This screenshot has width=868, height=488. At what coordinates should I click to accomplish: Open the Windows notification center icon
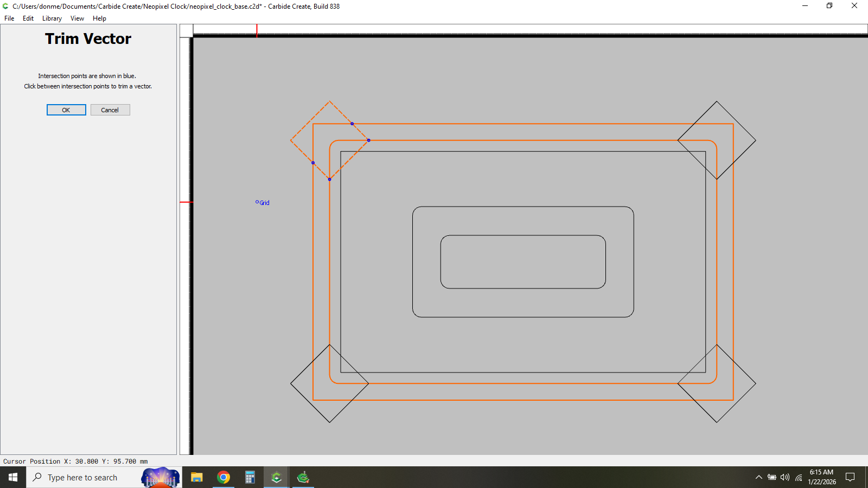(850, 477)
